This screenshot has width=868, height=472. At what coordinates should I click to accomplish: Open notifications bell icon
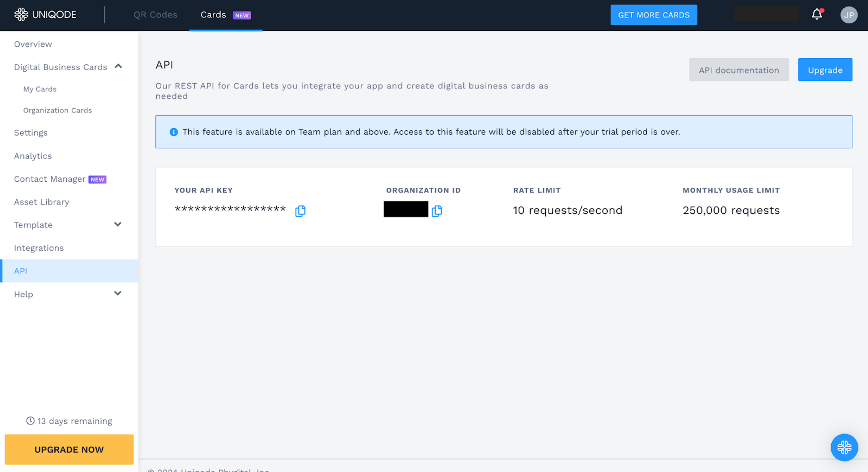click(817, 14)
